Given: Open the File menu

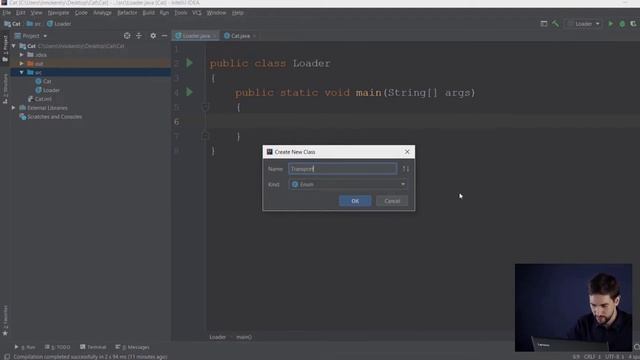Looking at the screenshot, I should (7, 13).
